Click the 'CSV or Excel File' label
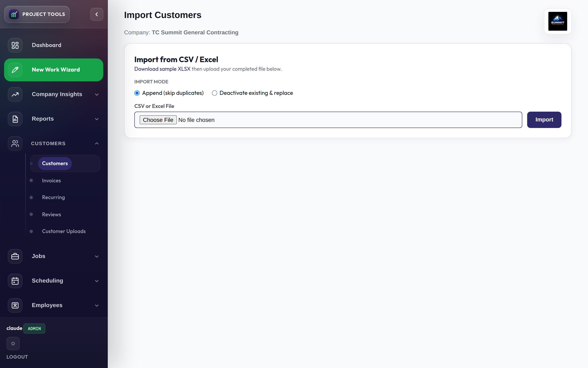 tap(154, 106)
